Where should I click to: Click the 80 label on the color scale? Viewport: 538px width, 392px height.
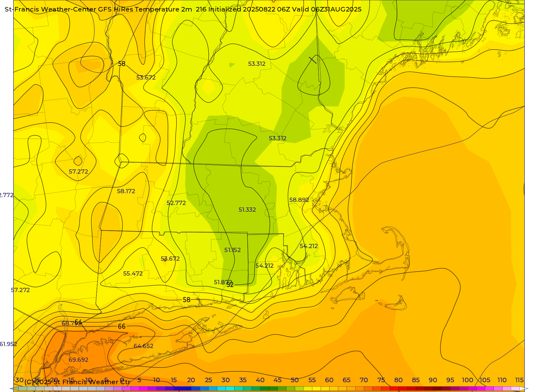(x=398, y=380)
